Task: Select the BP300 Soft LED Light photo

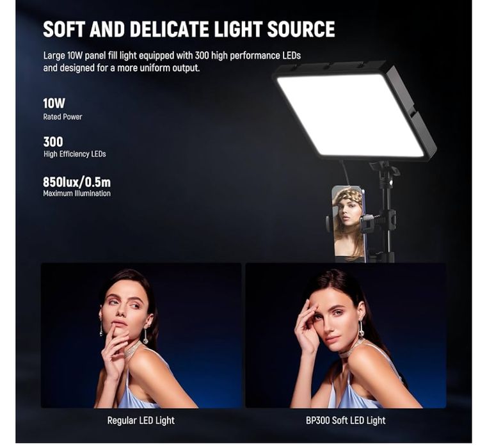Action: click(346, 335)
